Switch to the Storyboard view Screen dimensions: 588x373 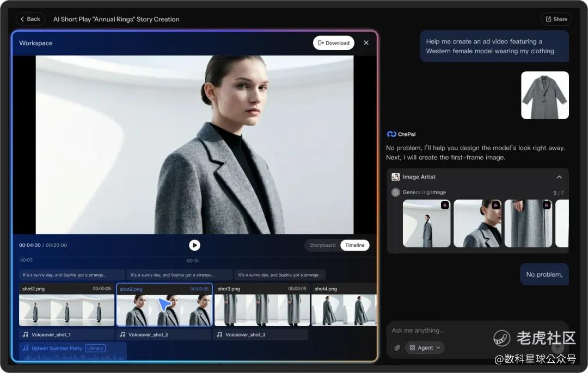[322, 245]
